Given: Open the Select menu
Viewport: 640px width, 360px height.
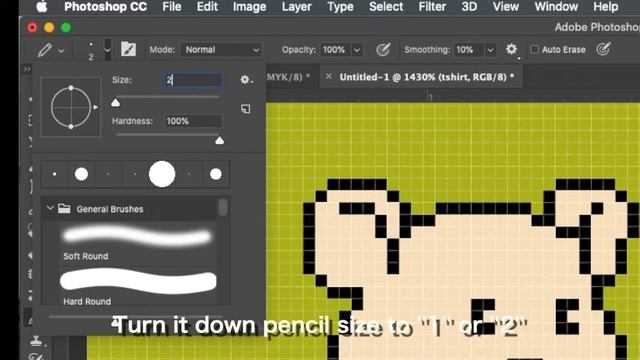Looking at the screenshot, I should [x=386, y=7].
